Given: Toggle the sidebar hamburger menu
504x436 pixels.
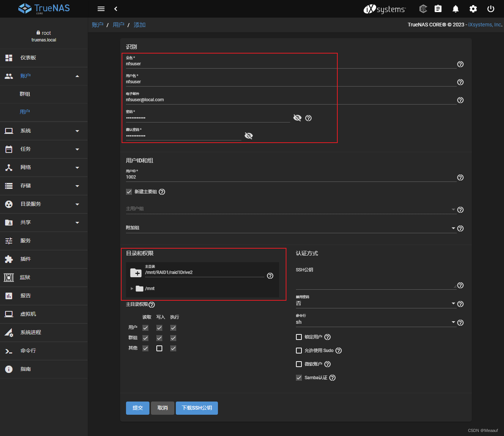Looking at the screenshot, I should tap(101, 9).
